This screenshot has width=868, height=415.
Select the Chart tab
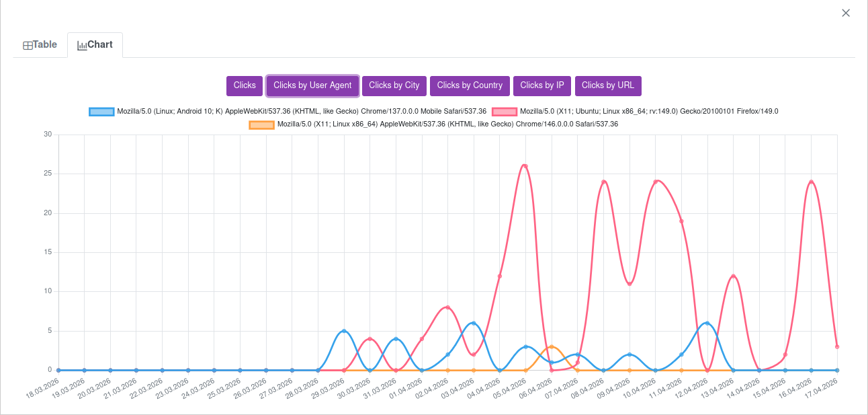click(x=95, y=44)
